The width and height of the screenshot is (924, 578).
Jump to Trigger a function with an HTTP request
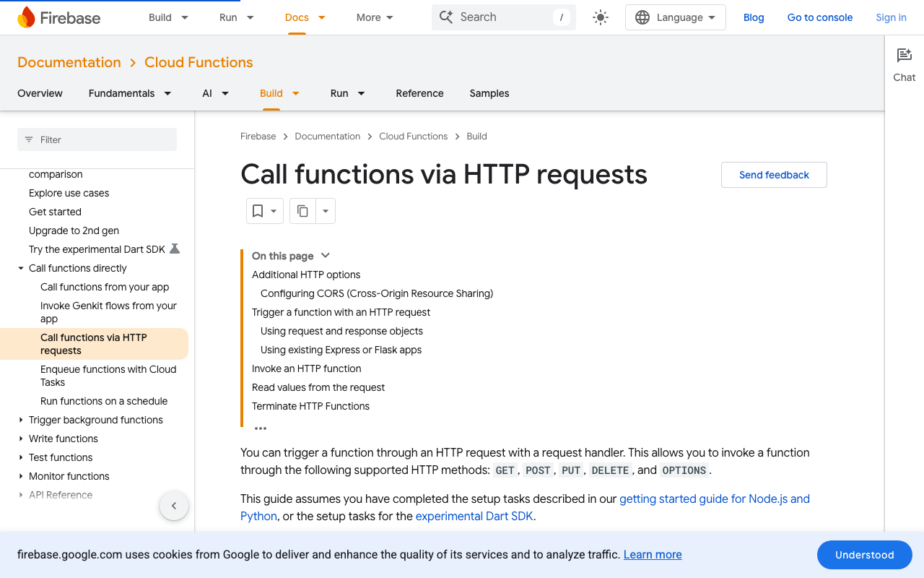click(x=341, y=312)
